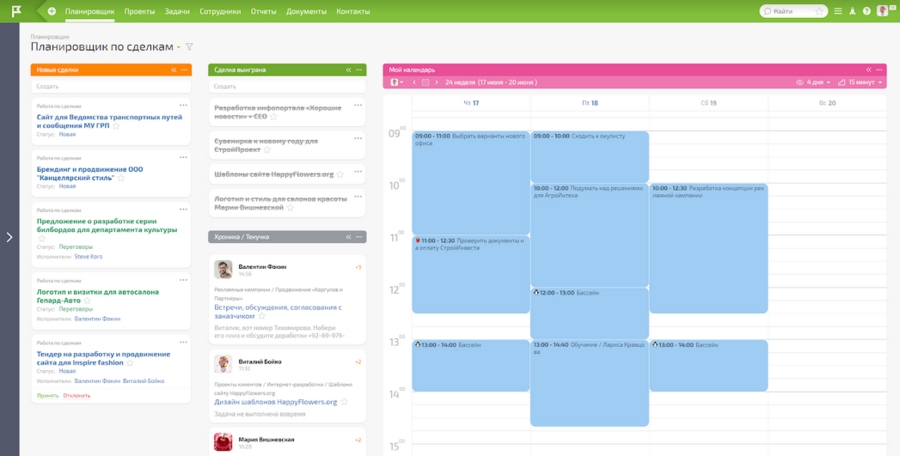Open the hamburger list menu in header
The height and width of the screenshot is (456, 900).
tap(838, 11)
